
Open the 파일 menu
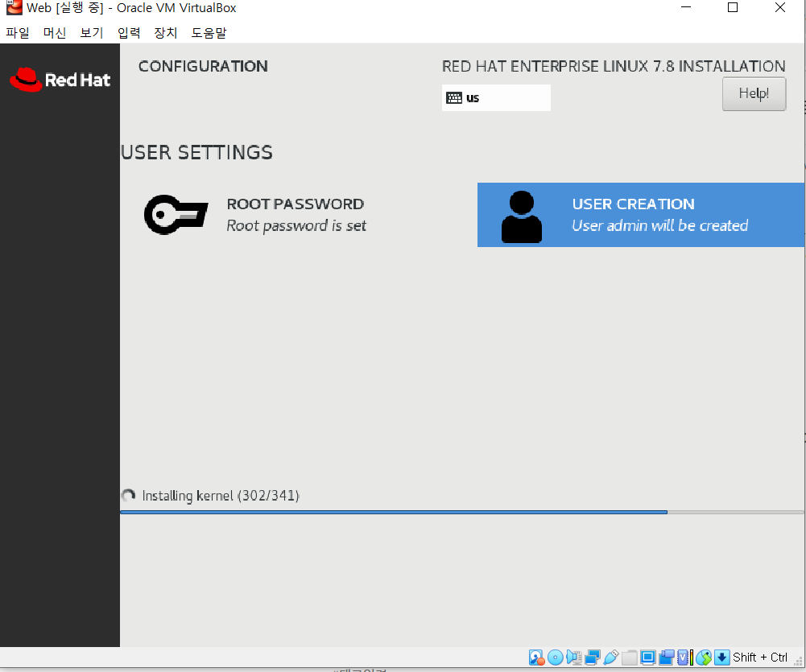18,33
